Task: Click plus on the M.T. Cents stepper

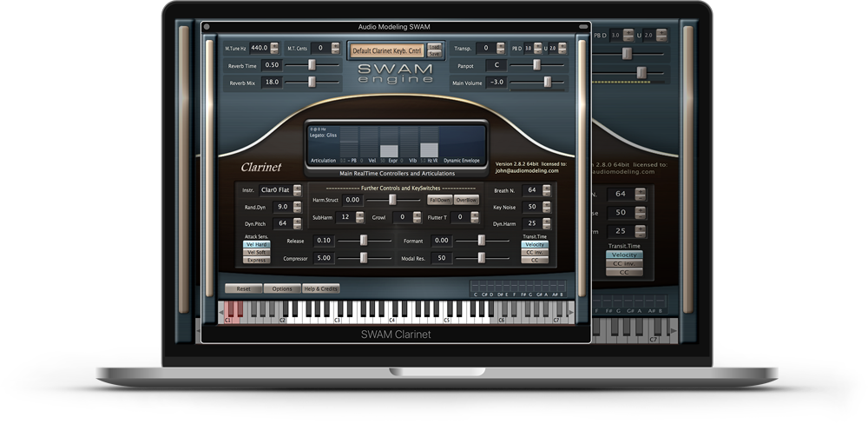Action: click(x=335, y=45)
